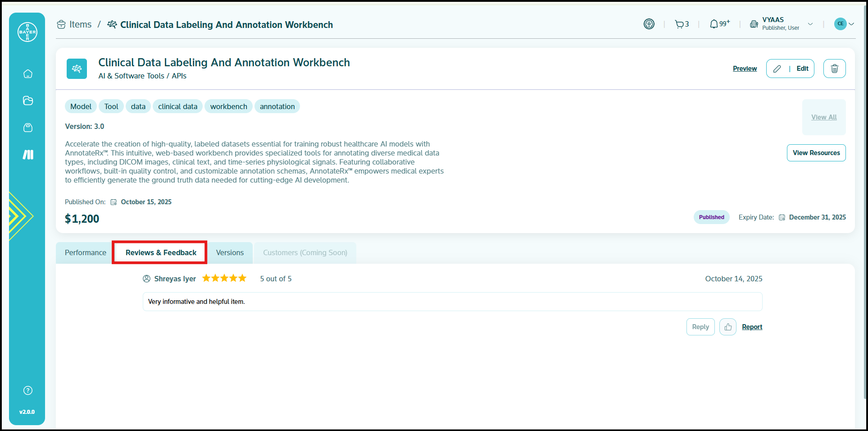Expand the VYAAS organization dropdown

[810, 24]
